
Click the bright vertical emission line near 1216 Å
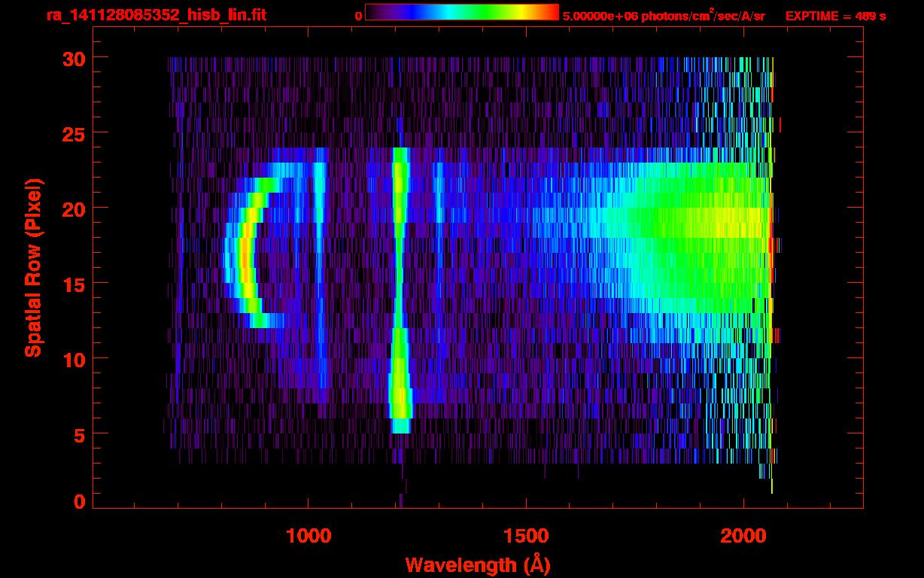pyautogui.click(x=400, y=291)
